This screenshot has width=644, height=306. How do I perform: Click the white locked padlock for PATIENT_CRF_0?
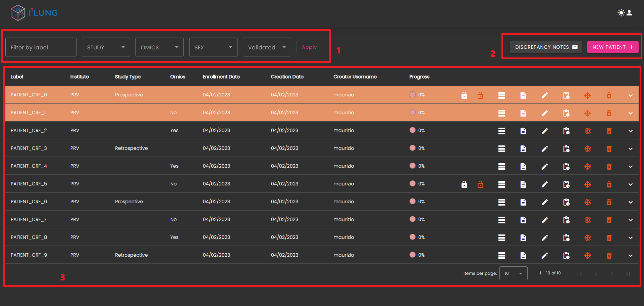coord(464,95)
